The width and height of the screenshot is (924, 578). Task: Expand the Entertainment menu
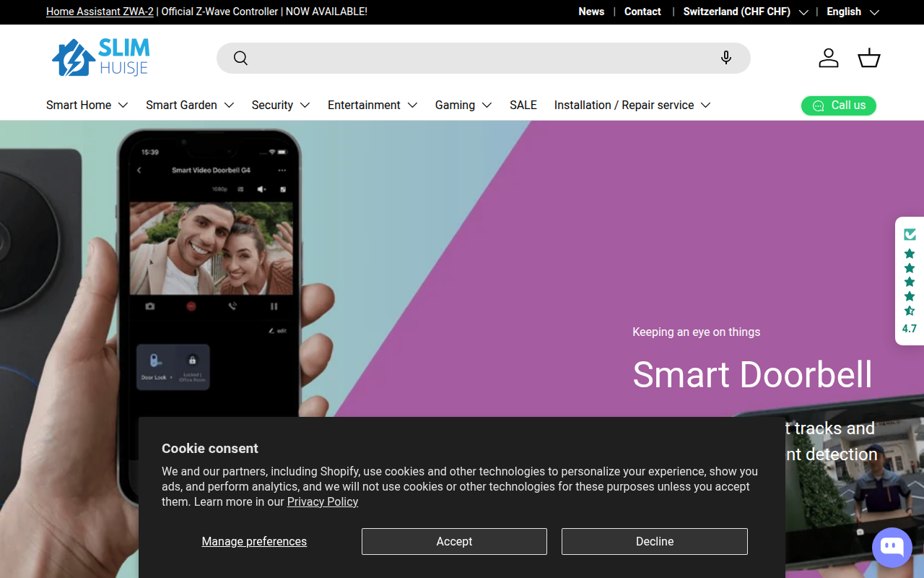pos(372,105)
